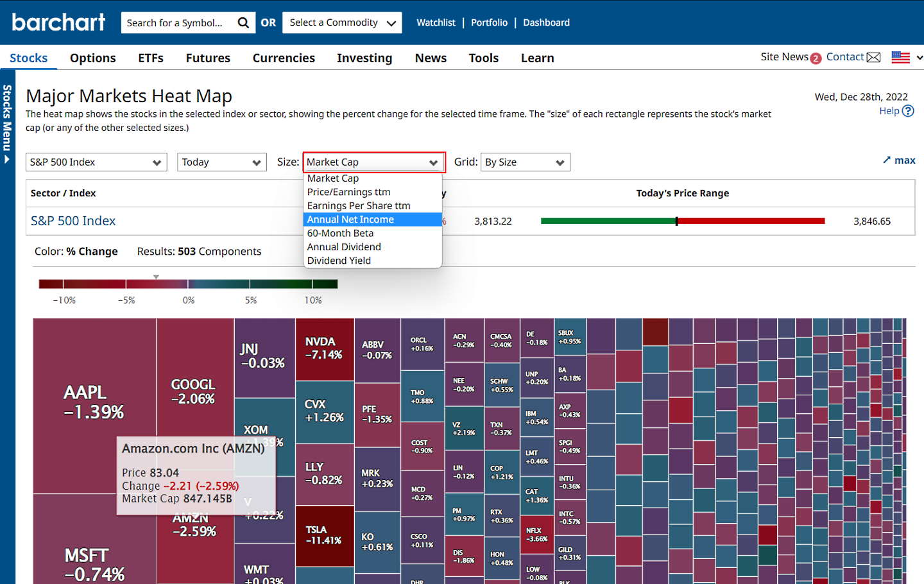Switch to the Options tab
Image resolution: width=924 pixels, height=584 pixels.
coord(92,58)
